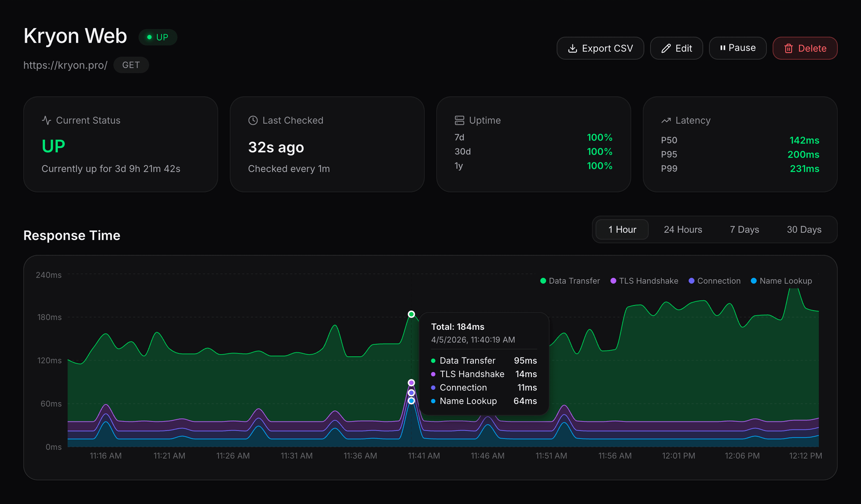The width and height of the screenshot is (861, 504).
Task: Click the Connection chart point marker
Action: [411, 393]
